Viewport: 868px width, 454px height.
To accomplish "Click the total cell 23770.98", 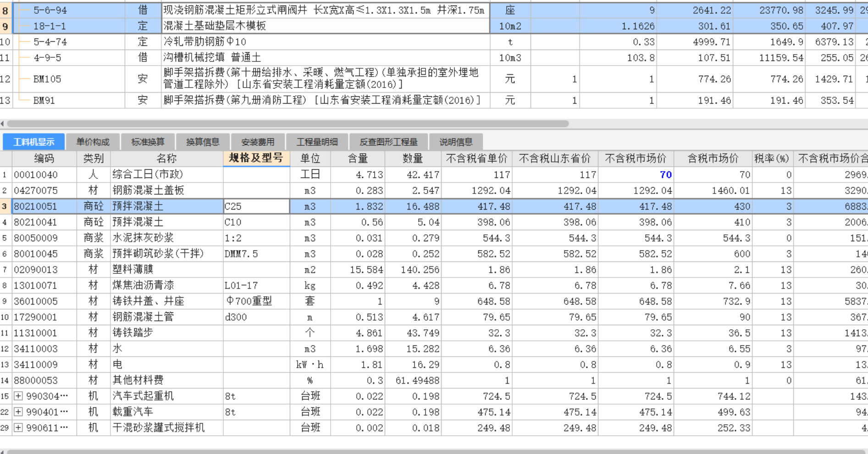I will tap(769, 10).
